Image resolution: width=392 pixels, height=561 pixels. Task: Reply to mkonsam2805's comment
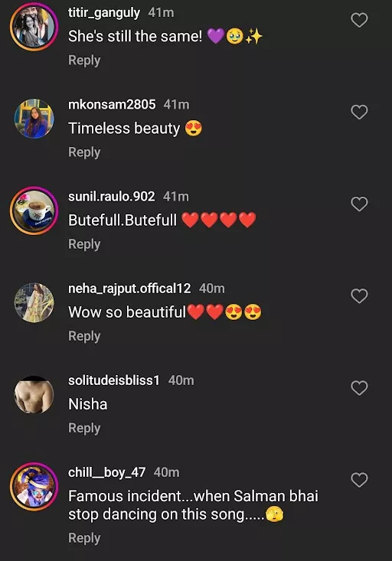84,152
